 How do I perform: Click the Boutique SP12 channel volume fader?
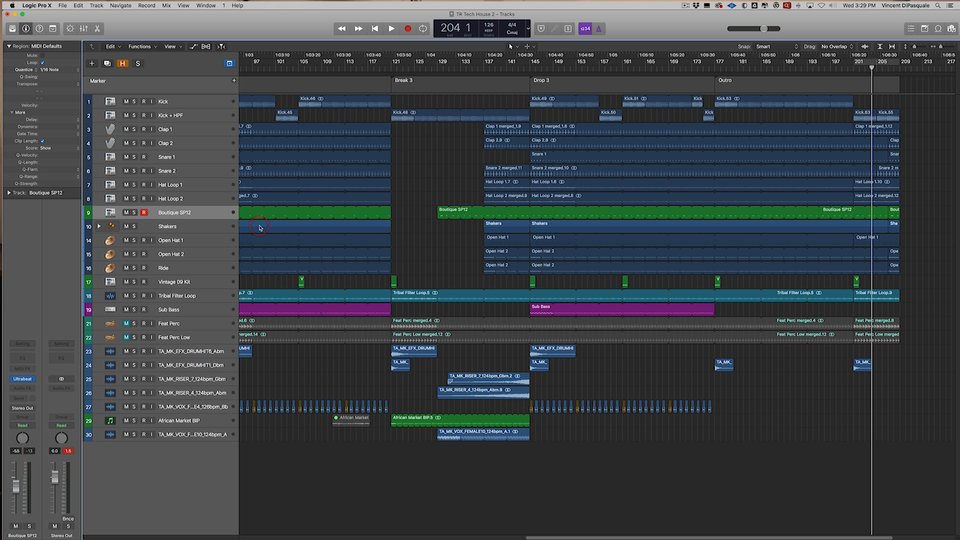click(16, 486)
